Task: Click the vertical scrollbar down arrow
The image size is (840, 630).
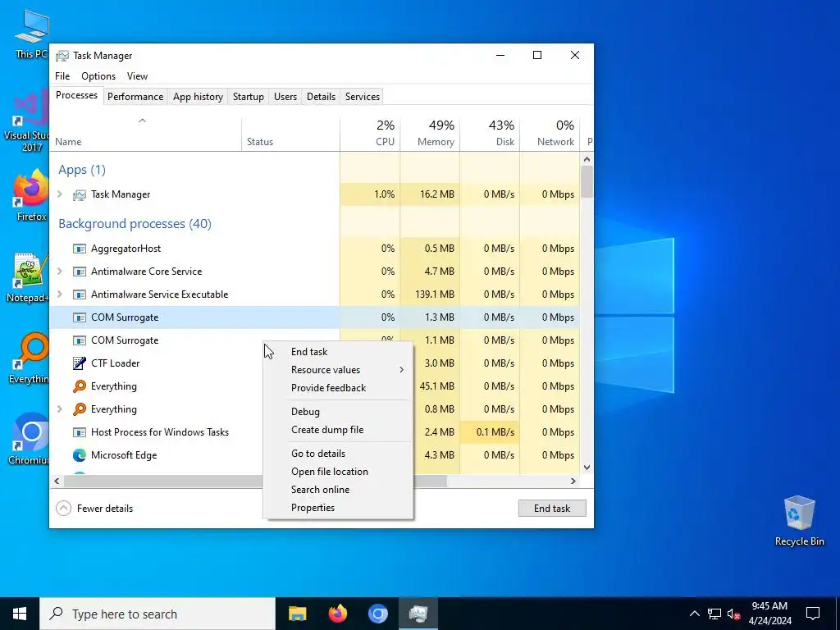Action: [x=587, y=467]
